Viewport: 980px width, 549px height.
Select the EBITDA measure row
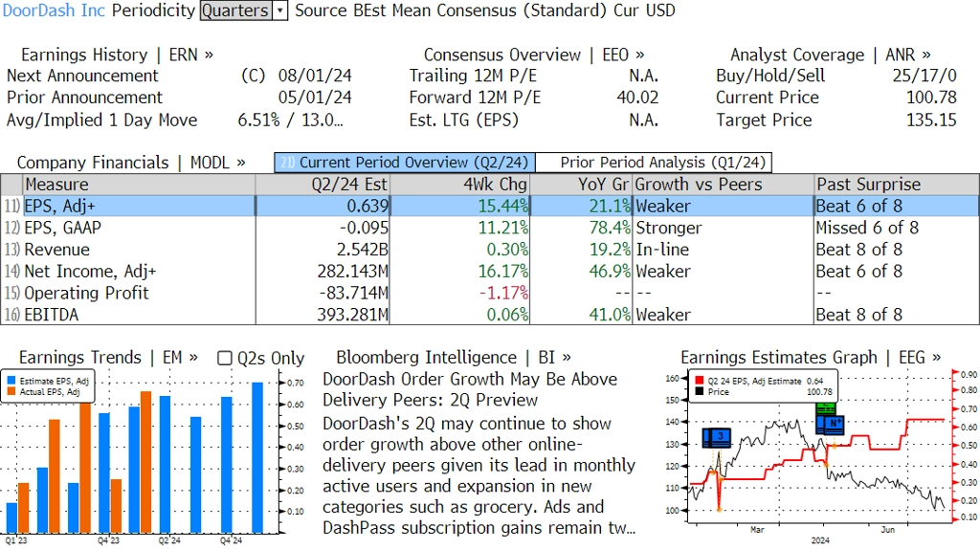pyautogui.click(x=490, y=315)
